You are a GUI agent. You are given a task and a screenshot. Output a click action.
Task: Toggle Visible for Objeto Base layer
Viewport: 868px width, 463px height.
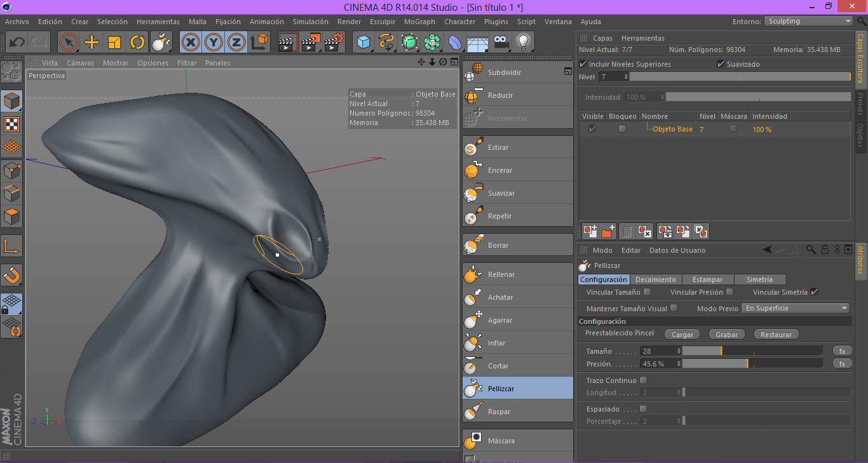592,129
